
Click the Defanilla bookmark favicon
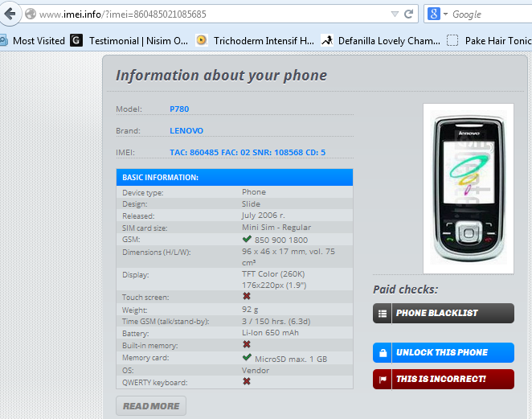[x=327, y=40]
